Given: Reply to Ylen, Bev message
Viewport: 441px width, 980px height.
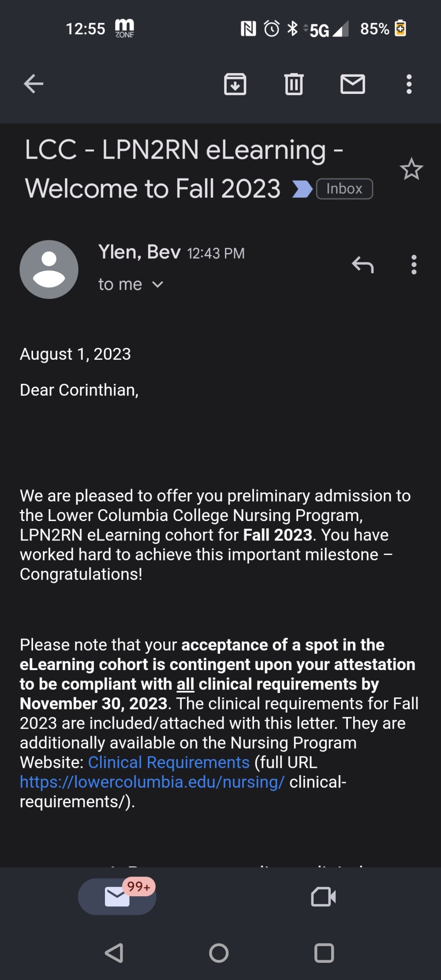Looking at the screenshot, I should tap(363, 265).
